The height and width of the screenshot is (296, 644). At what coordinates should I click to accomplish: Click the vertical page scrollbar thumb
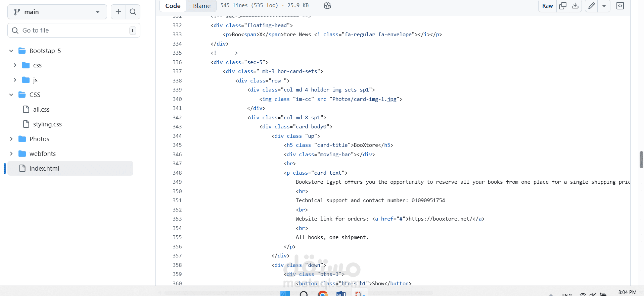[x=641, y=160]
